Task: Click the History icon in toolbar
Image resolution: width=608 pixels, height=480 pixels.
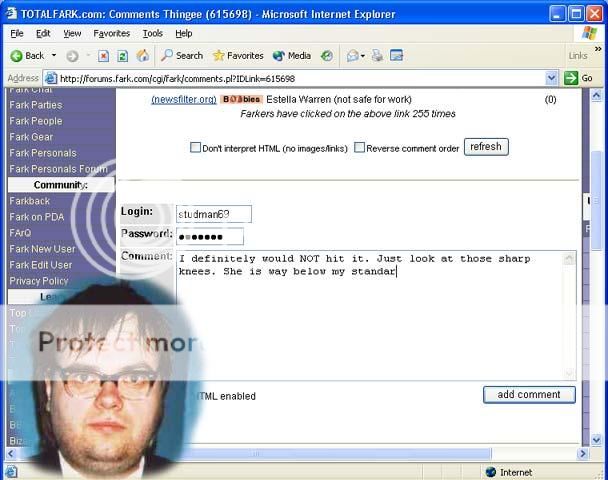Action: pos(327,56)
